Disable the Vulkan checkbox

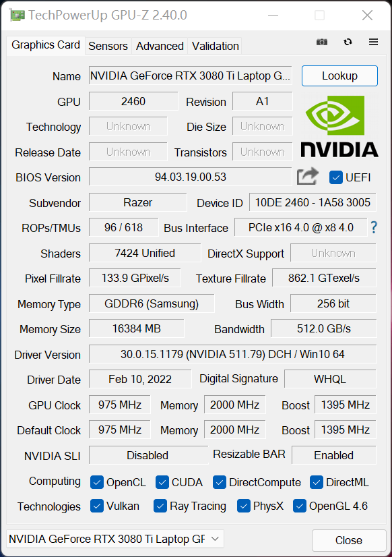96,506
